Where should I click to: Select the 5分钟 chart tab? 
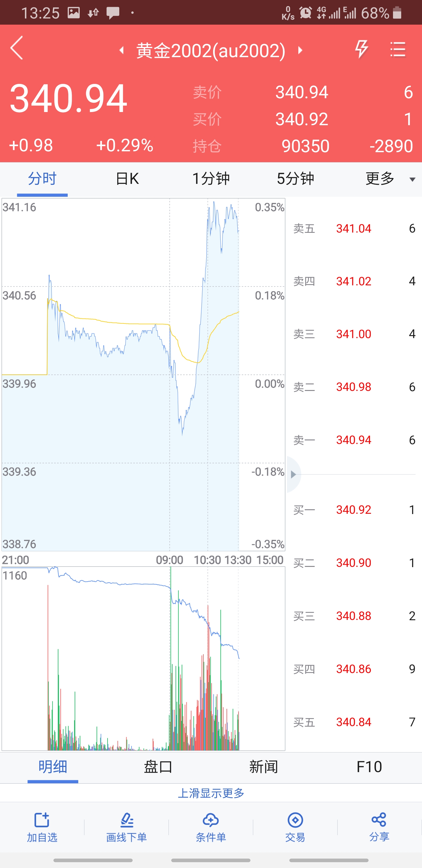(295, 179)
